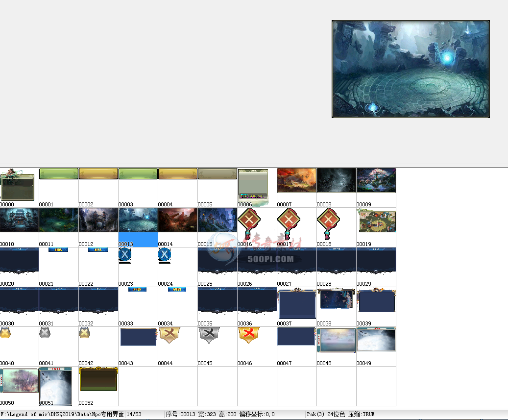The width and height of the screenshot is (508, 420).
Task: Click the 序号:00013 status text
Action: [x=180, y=414]
